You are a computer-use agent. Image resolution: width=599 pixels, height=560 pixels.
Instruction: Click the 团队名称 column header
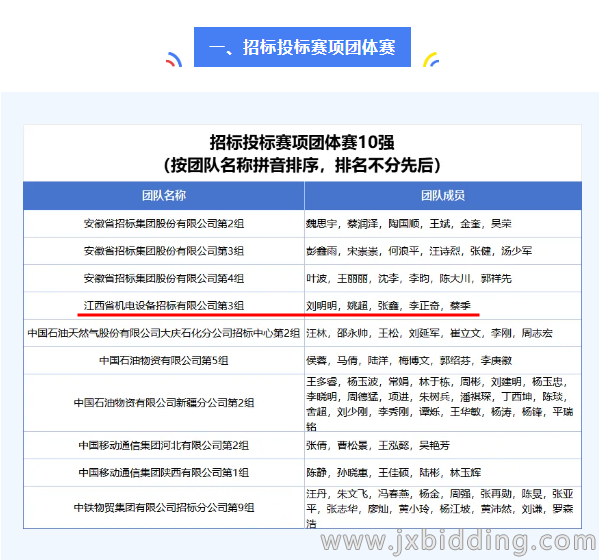point(164,196)
